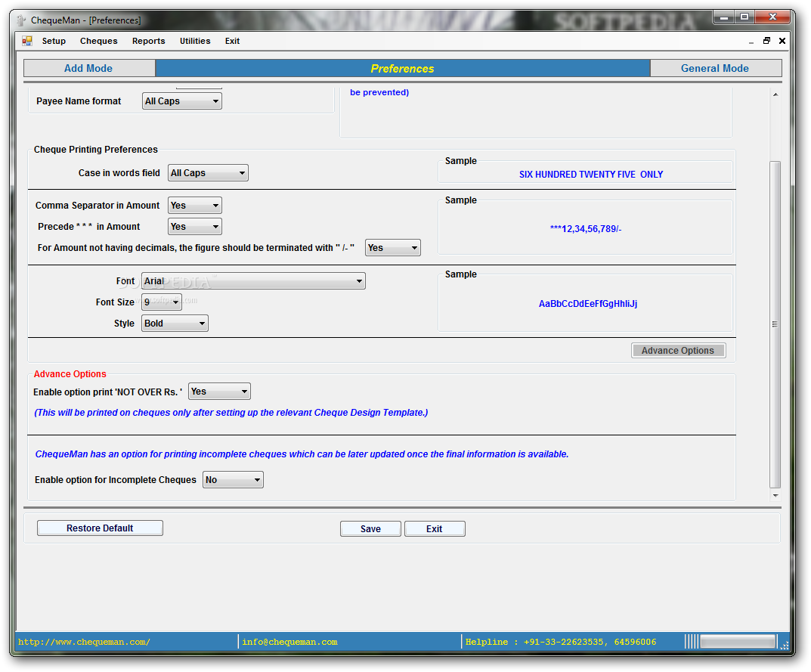Click the vertical scrollbar thumb
The height and width of the screenshot is (672, 811).
[x=775, y=324]
